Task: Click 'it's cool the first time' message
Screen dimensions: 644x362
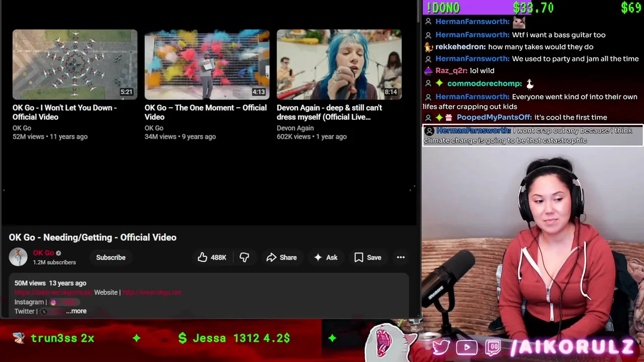Action: 571,117
